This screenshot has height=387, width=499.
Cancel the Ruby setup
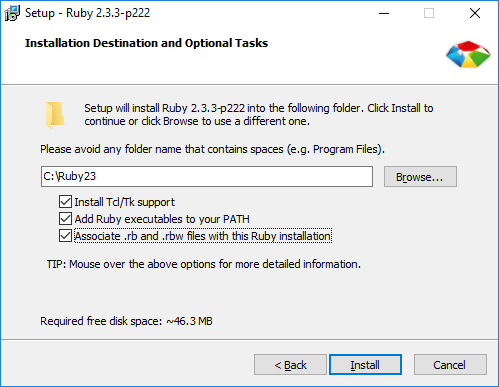point(450,365)
